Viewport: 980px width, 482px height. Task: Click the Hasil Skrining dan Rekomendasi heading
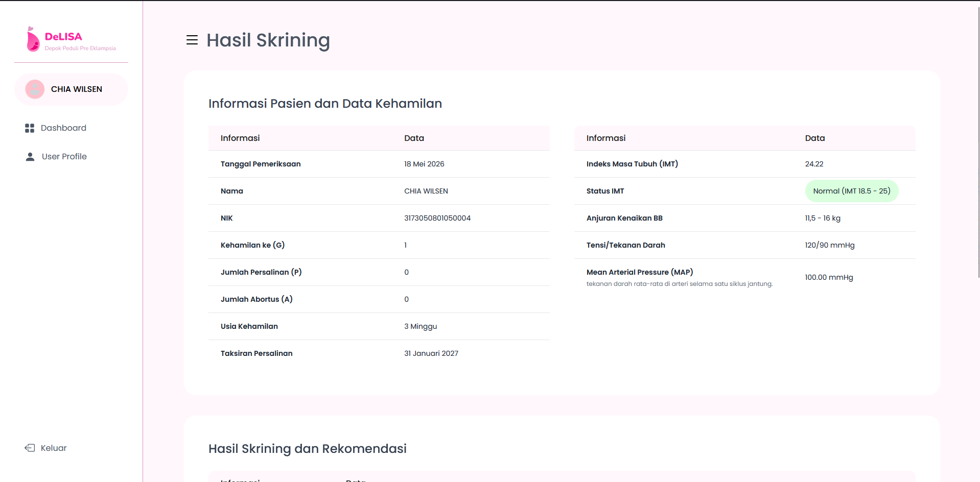308,448
